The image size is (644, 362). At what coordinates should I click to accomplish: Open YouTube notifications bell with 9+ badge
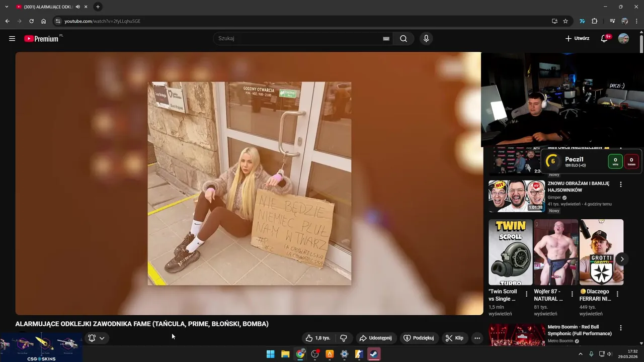[x=605, y=39]
